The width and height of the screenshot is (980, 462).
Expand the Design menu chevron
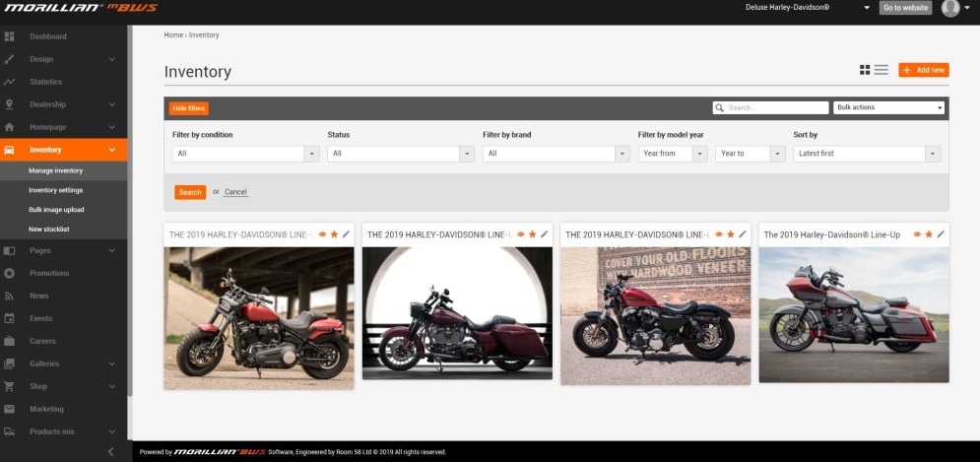112,59
